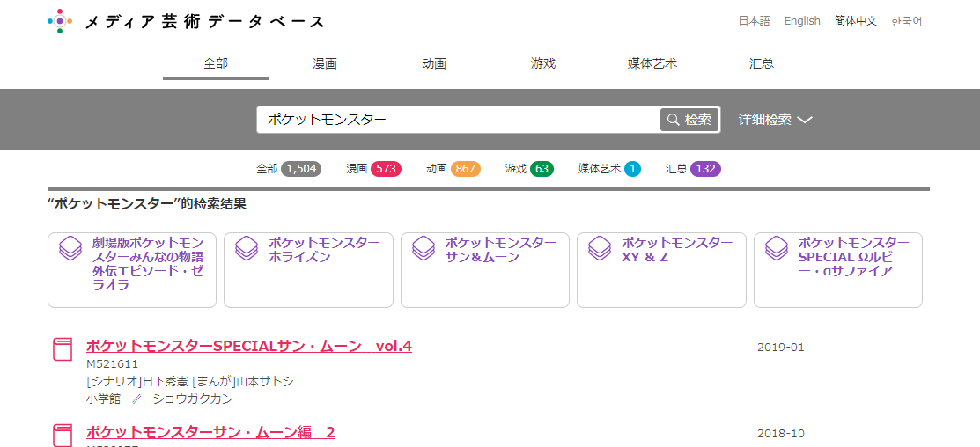
Task: Click stack icon of 劇場版ポケットモンスター card
Action: pos(70,249)
